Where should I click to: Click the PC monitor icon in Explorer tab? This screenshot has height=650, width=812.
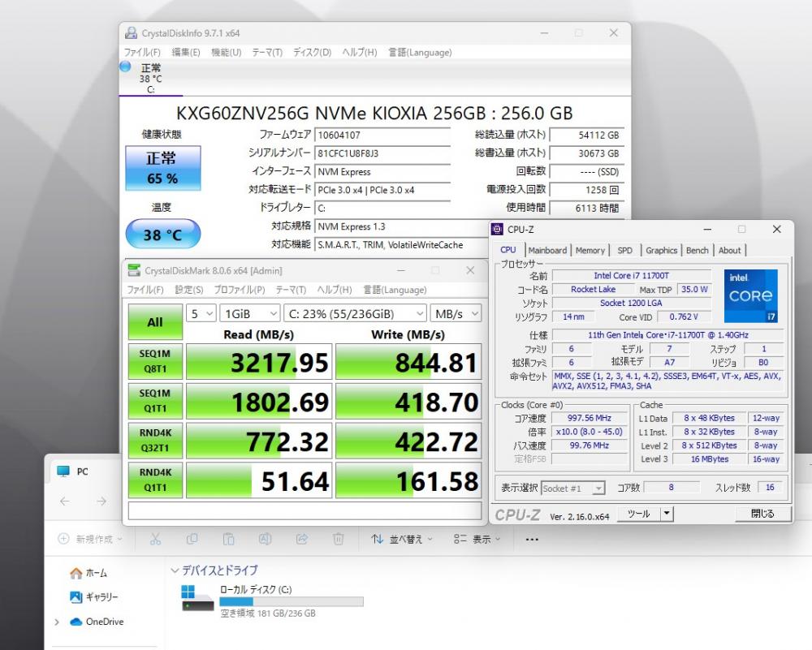click(x=63, y=471)
